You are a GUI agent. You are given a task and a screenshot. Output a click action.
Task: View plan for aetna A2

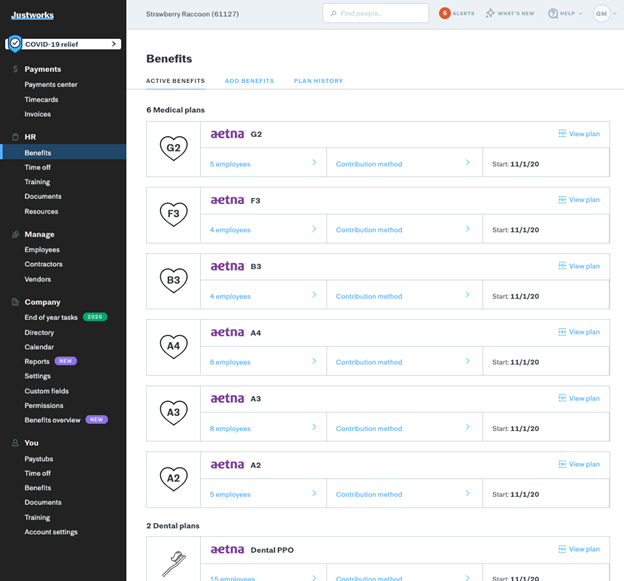[579, 464]
